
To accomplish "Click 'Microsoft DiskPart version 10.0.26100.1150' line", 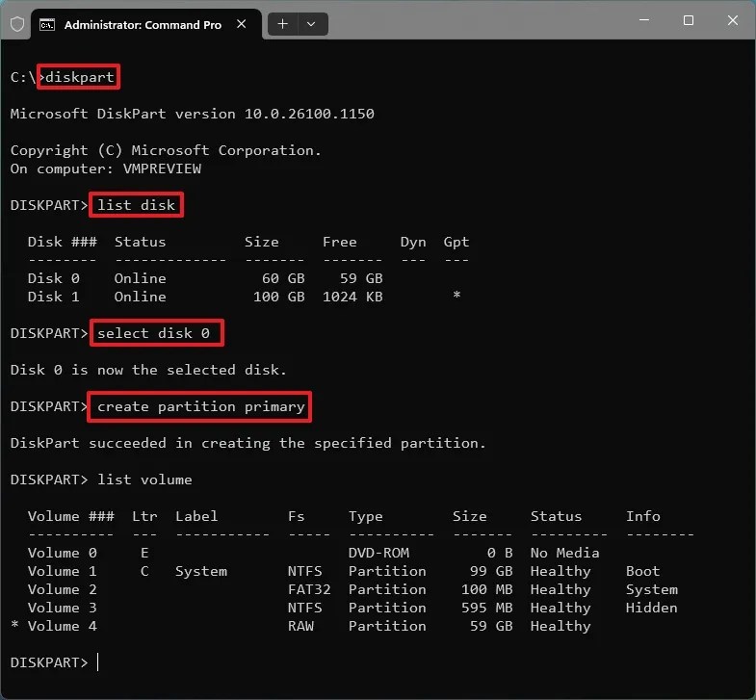I will click(x=192, y=114).
